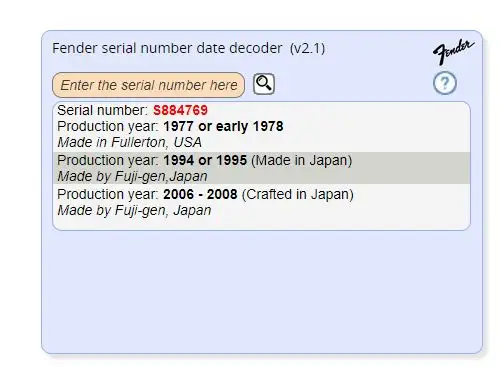Click the 1977 or early 1978 result
This screenshot has width=501, height=367.
pyautogui.click(x=223, y=126)
